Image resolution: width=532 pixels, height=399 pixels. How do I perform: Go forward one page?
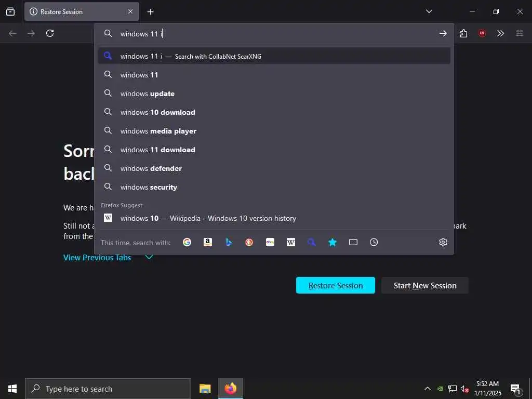[31, 33]
